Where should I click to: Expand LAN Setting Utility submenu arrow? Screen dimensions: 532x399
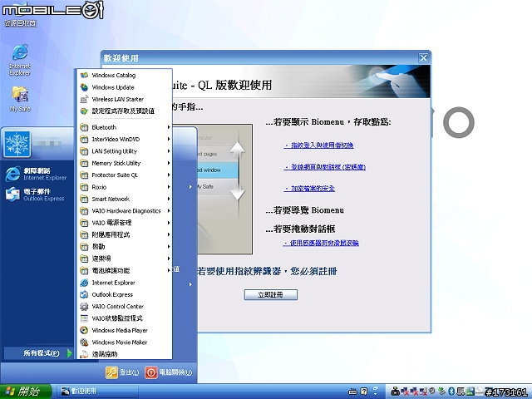point(168,151)
